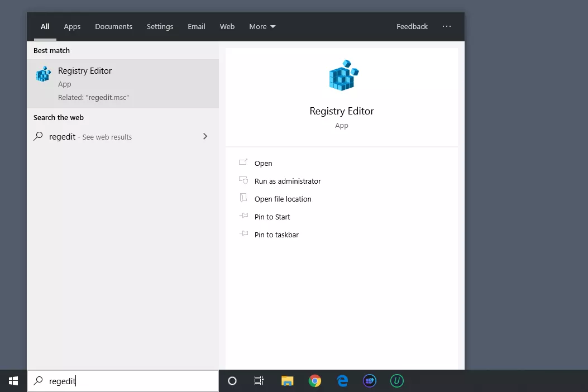Click the regedit See web results entry

click(x=123, y=137)
